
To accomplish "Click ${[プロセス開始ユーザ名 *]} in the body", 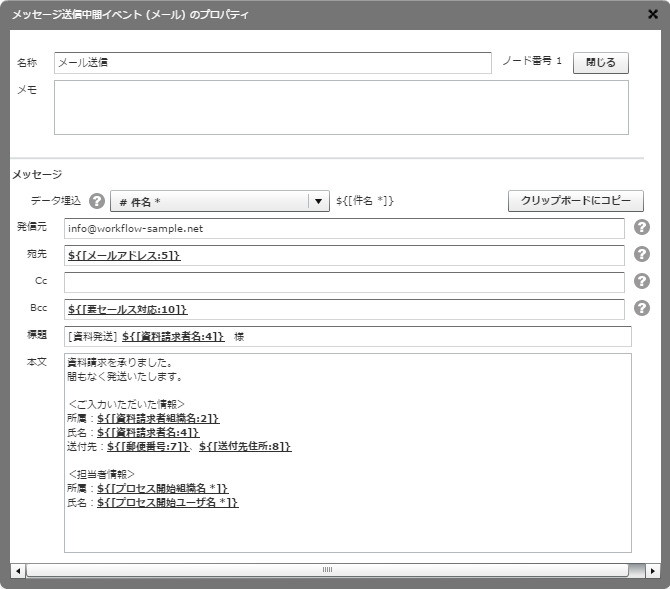I will point(168,502).
